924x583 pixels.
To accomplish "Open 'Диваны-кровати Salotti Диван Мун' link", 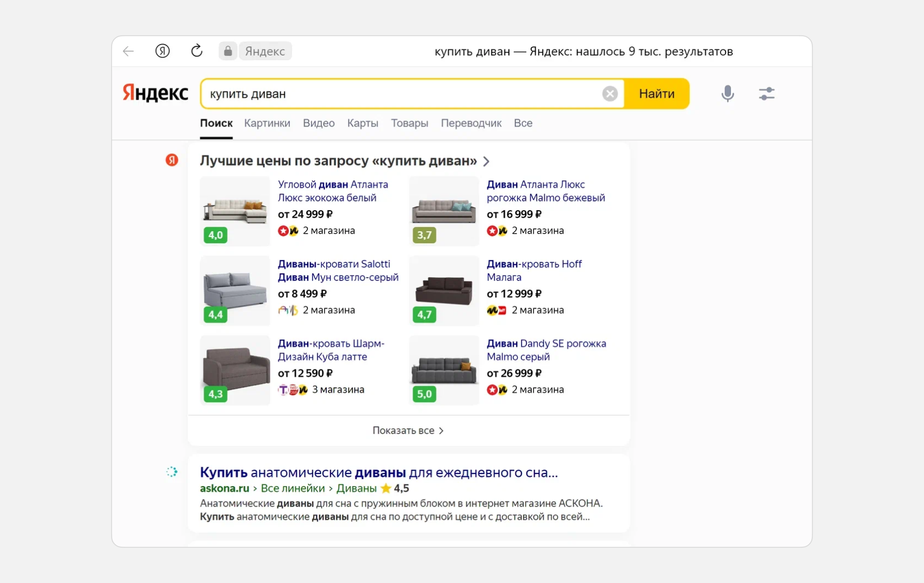I will click(338, 271).
